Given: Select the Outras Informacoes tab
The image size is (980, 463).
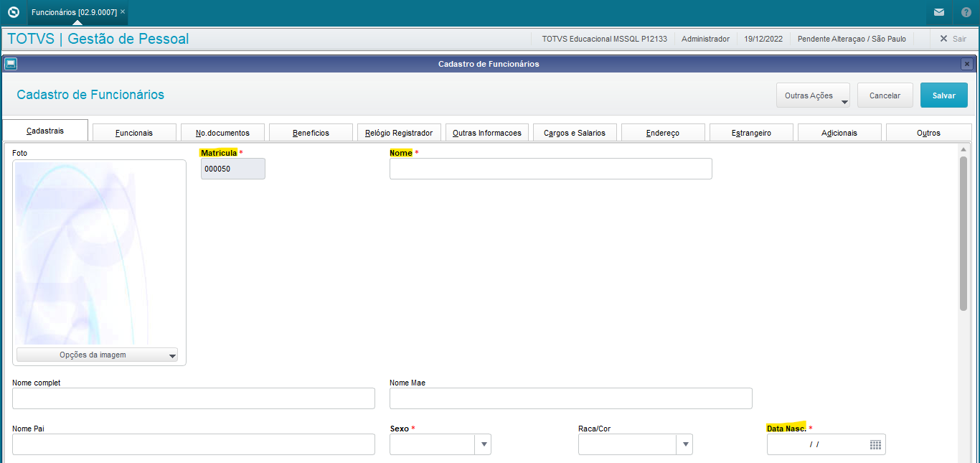Looking at the screenshot, I should [x=487, y=133].
